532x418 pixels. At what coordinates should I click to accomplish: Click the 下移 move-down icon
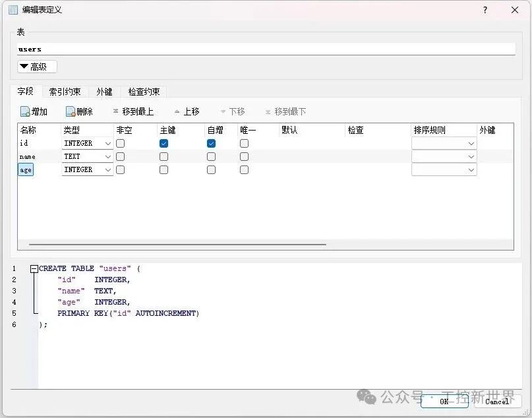[223, 112]
